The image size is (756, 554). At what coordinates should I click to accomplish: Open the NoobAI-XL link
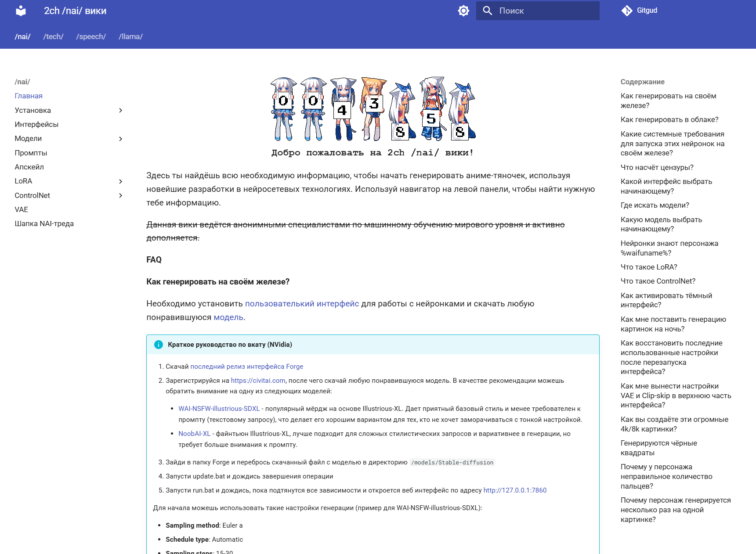click(x=195, y=434)
